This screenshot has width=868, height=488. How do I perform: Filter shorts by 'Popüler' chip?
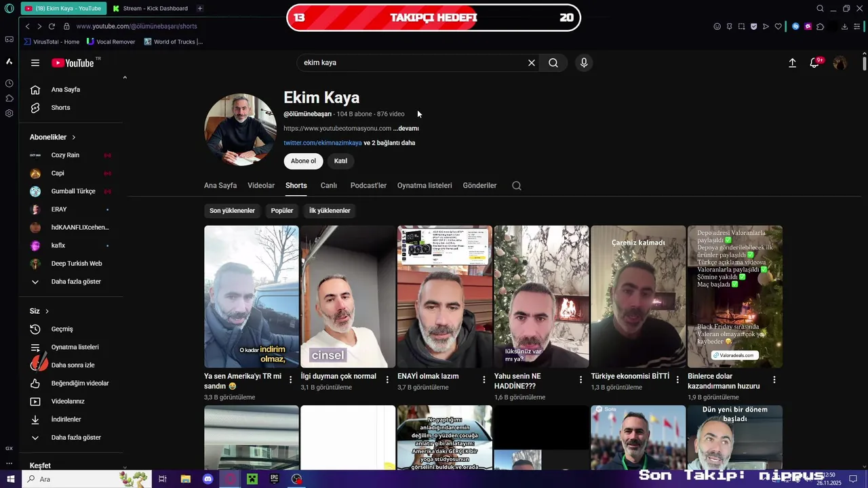pyautogui.click(x=282, y=211)
